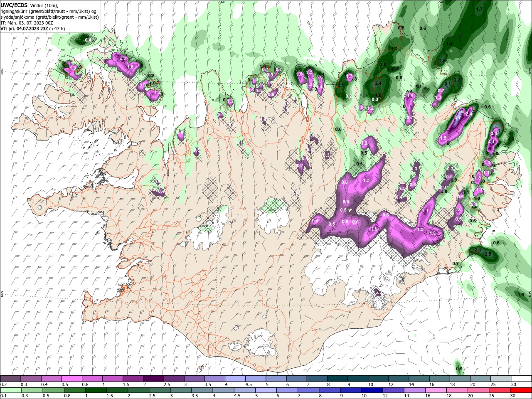Select the snow legend swatch between 1 and 1.5
Image resolution: width=532 pixels, height=399 pixels.
click(112, 379)
